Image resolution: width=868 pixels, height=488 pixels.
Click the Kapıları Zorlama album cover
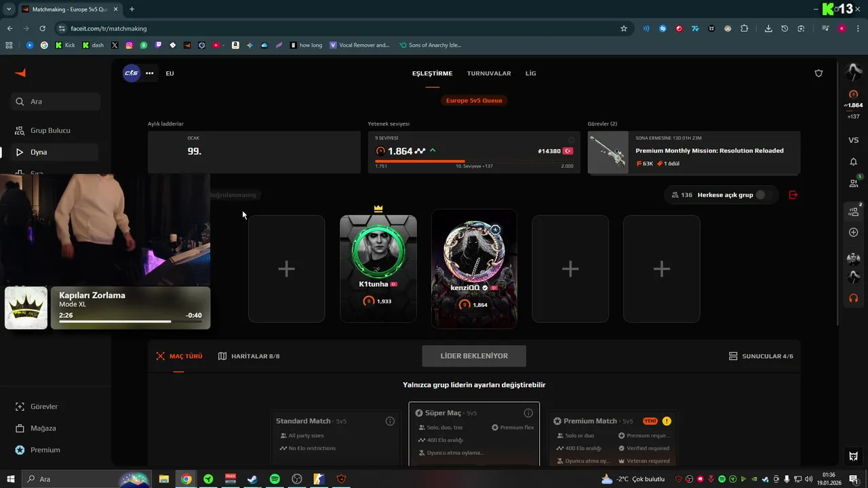pyautogui.click(x=26, y=308)
